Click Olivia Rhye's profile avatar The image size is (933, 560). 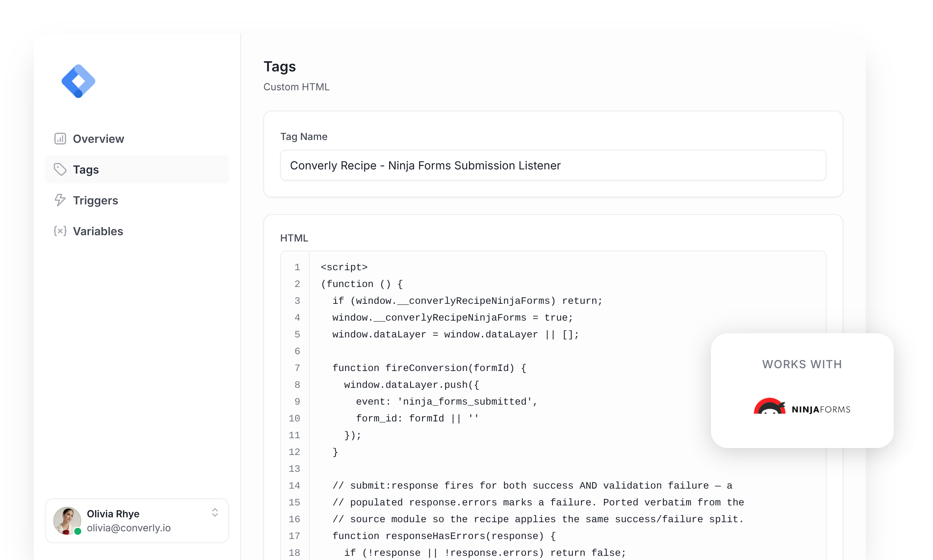coord(67,521)
